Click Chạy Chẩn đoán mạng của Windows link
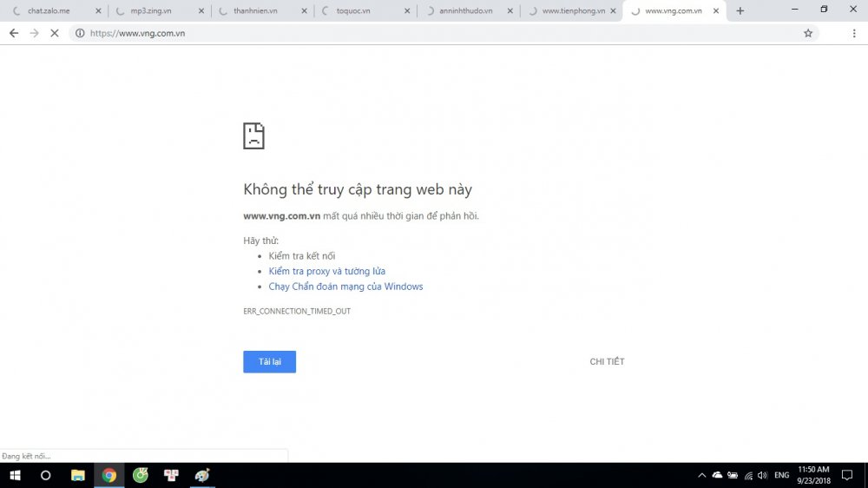 click(x=345, y=287)
